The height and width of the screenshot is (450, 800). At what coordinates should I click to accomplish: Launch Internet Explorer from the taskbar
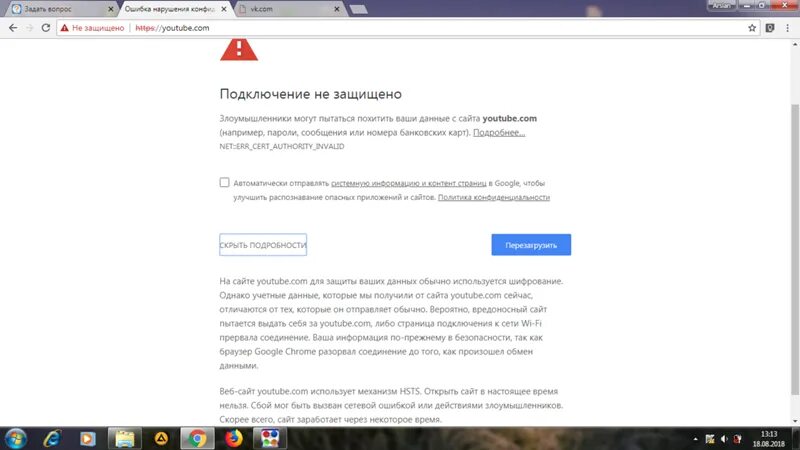click(x=52, y=439)
